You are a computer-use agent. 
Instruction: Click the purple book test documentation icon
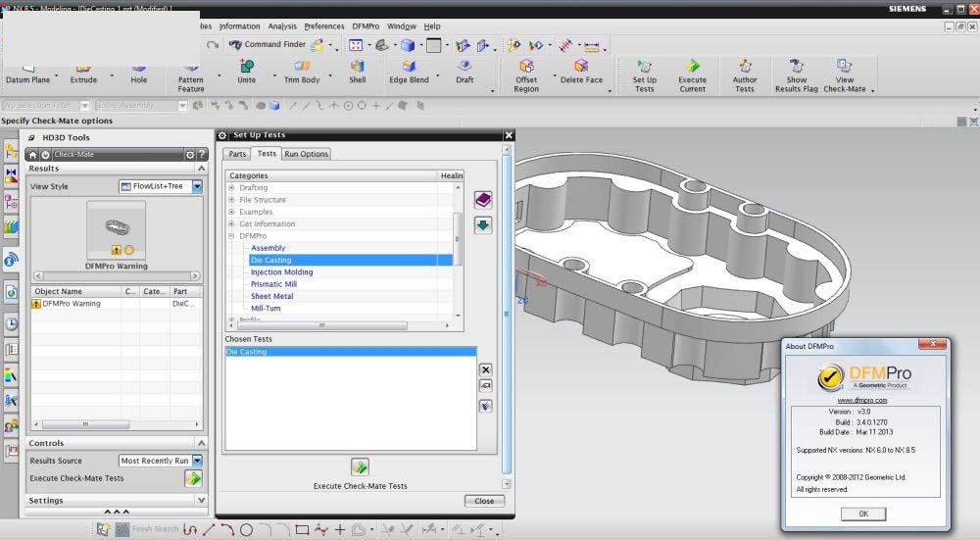482,200
